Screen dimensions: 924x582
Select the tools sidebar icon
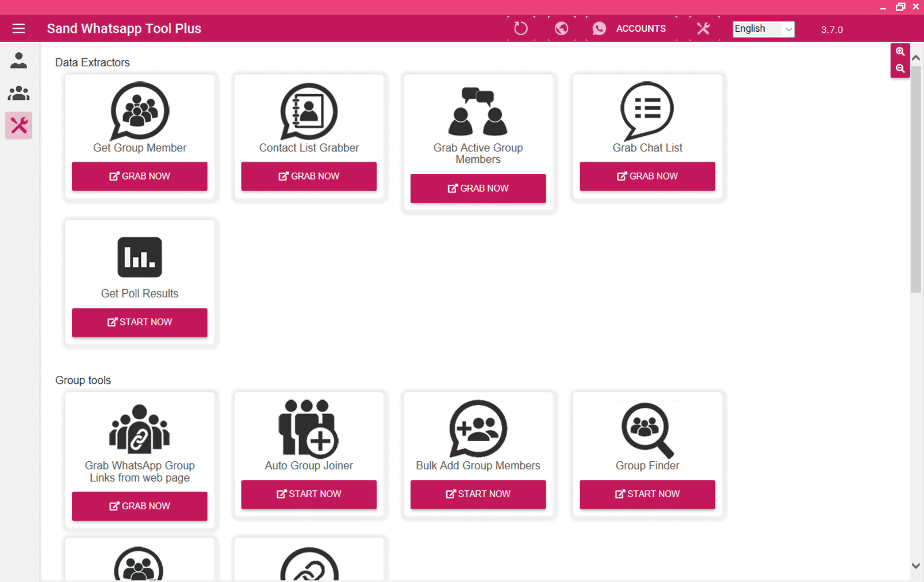[x=18, y=125]
